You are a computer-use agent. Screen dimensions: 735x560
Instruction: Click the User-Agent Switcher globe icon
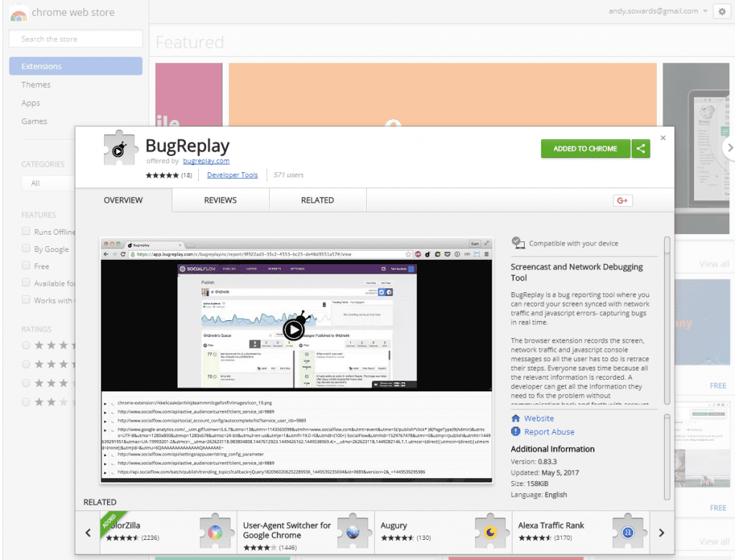(352, 532)
